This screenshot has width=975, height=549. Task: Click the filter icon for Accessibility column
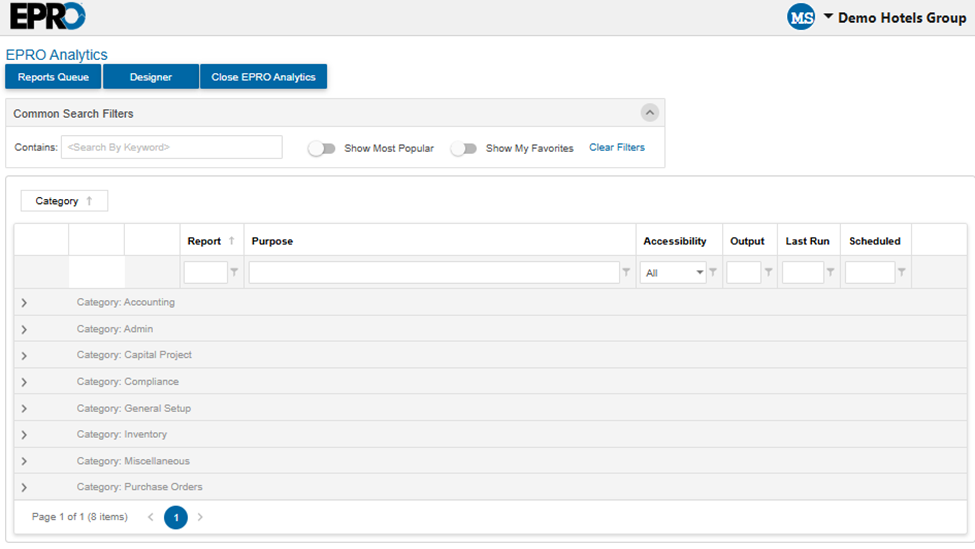click(713, 272)
